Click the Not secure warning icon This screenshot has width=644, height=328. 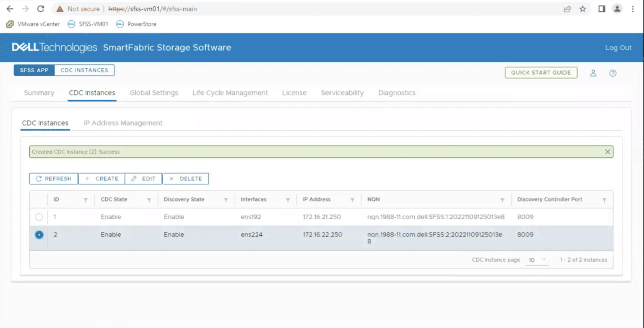click(60, 9)
